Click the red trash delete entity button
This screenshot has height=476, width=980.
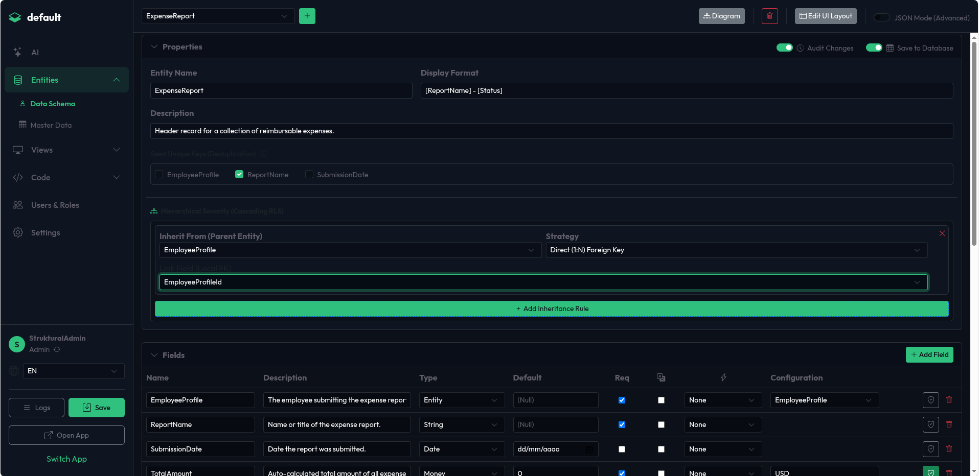pyautogui.click(x=769, y=16)
